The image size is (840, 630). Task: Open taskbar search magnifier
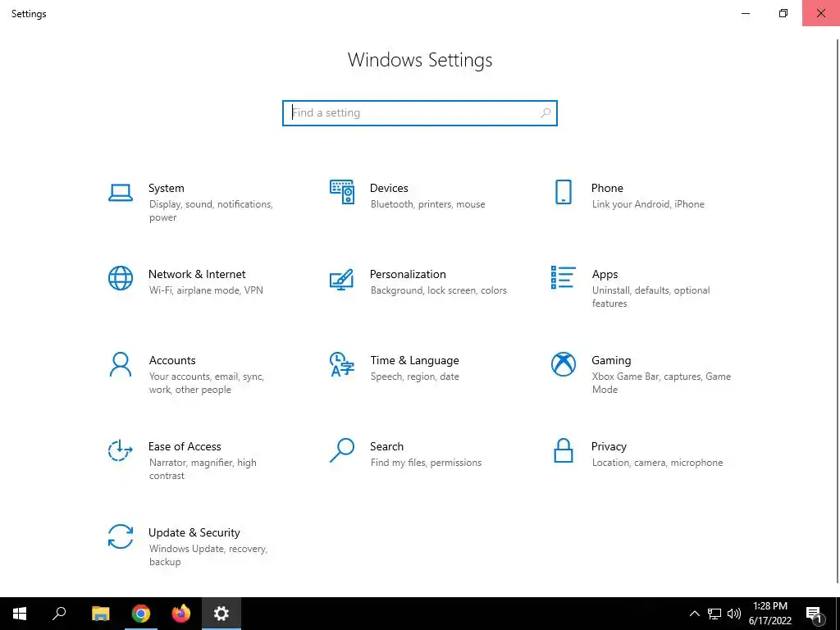tap(59, 614)
